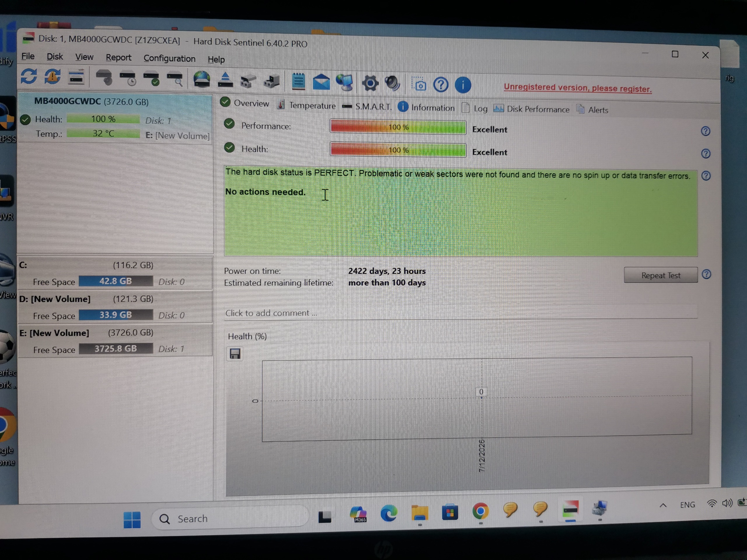Click the camera screenshot toolbar icon
Viewport: 747px width, 560px height.
tap(419, 84)
